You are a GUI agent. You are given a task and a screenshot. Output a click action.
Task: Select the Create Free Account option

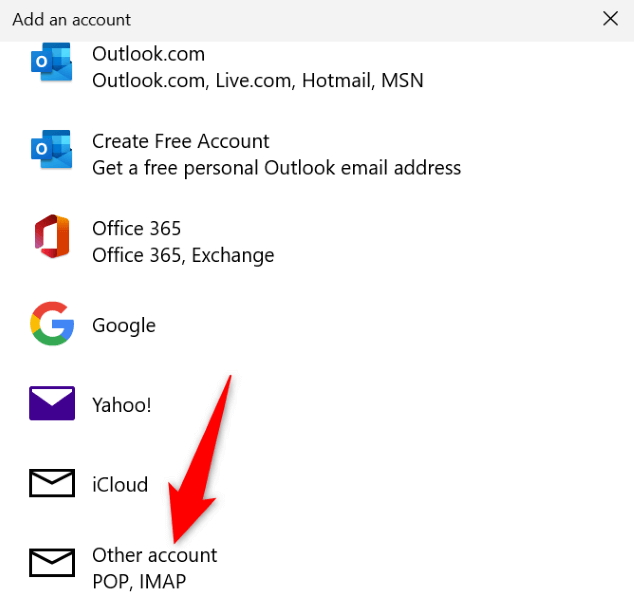pyautogui.click(x=181, y=142)
